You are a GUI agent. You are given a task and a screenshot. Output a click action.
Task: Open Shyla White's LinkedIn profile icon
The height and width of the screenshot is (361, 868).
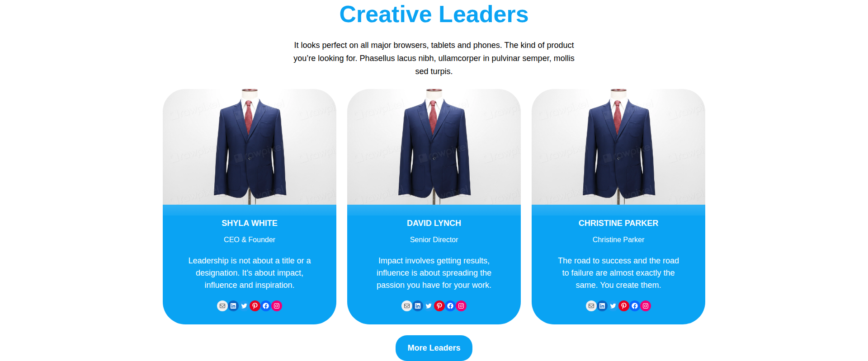tap(233, 306)
